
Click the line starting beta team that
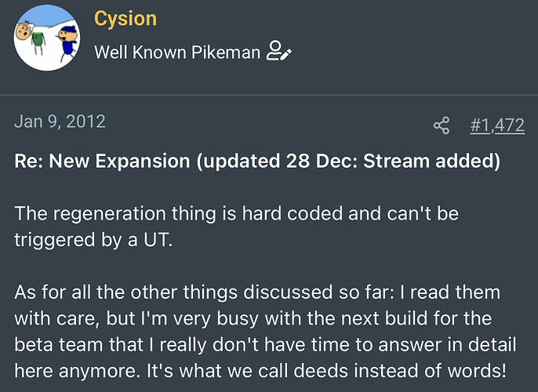pyautogui.click(x=265, y=345)
